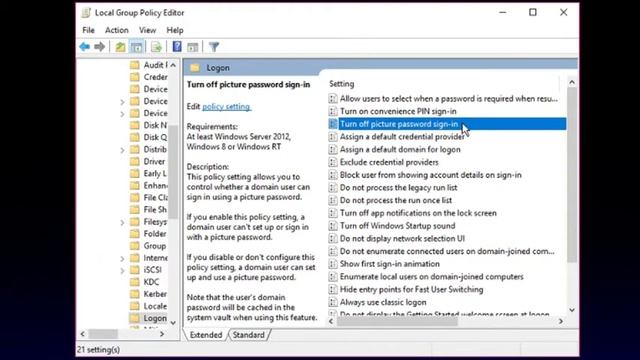Screen dimensions: 640x360
Task: Click the Filter funnel toolbar icon
Action: [x=214, y=47]
